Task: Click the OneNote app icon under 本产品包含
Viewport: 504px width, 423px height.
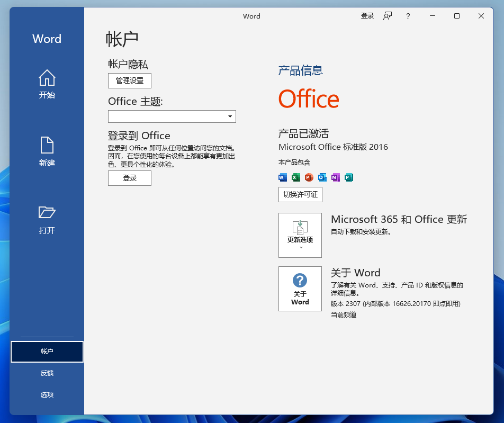Action: (335, 177)
